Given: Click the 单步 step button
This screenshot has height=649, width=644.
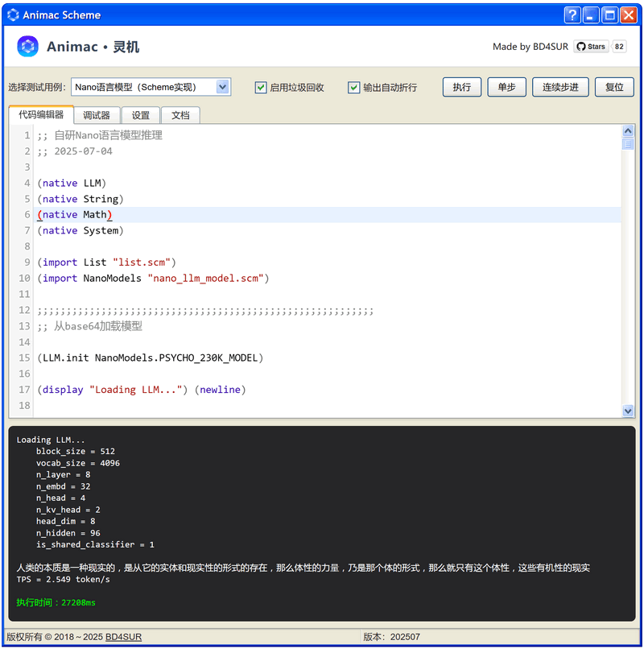Looking at the screenshot, I should point(506,87).
